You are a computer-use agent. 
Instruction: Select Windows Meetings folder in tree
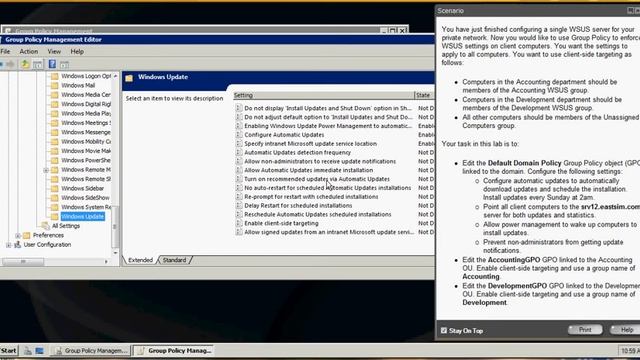tap(86, 123)
